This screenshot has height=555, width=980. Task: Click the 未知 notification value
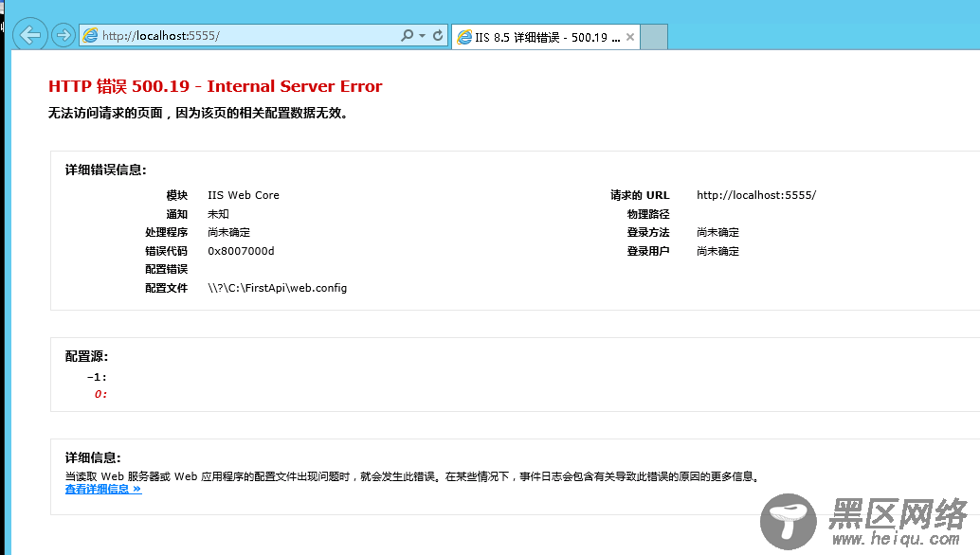pyautogui.click(x=218, y=214)
